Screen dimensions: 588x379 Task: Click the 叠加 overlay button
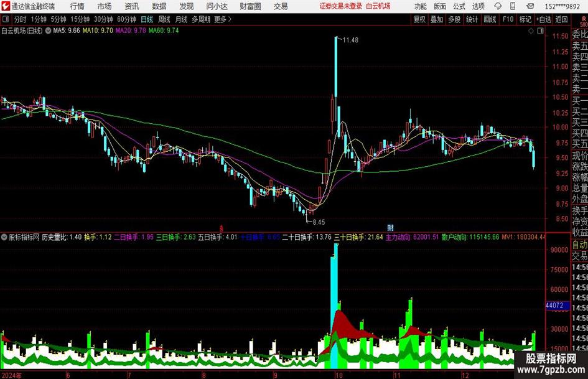(x=437, y=19)
